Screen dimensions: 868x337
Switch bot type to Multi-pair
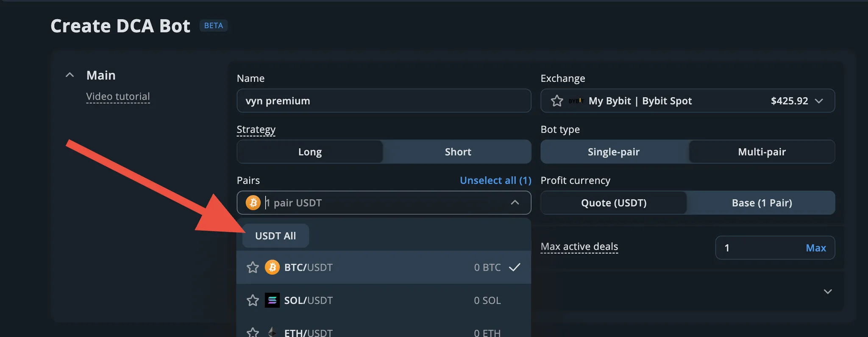pos(762,152)
